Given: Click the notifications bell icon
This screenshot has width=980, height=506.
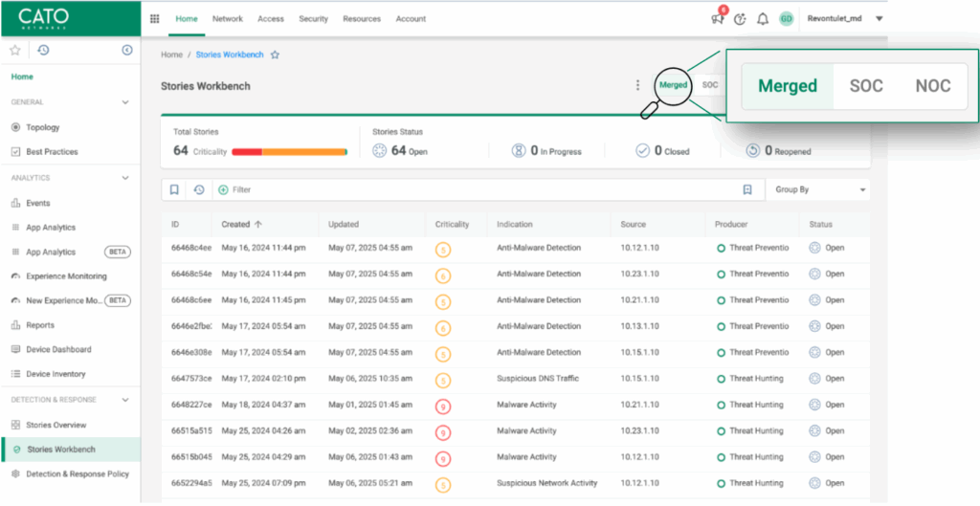Looking at the screenshot, I should coord(763,18).
